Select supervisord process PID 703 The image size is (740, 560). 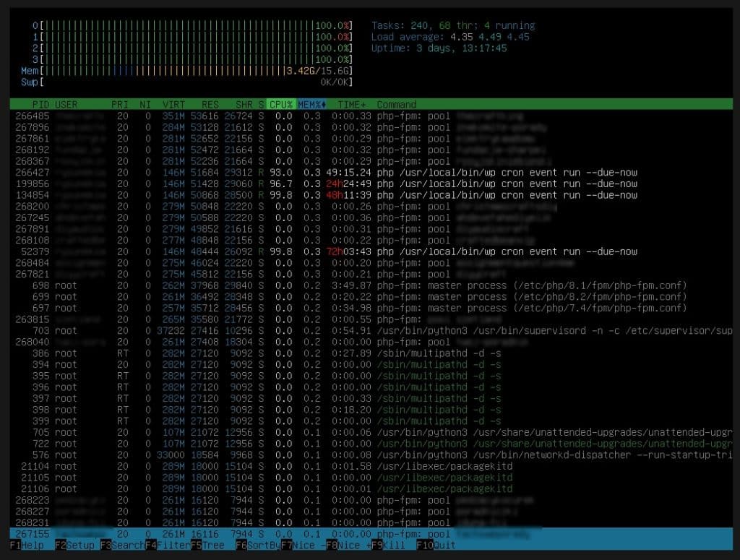(371, 331)
